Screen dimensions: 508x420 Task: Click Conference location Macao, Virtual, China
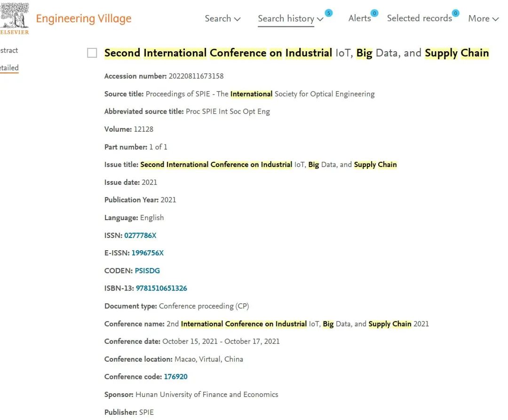209,359
